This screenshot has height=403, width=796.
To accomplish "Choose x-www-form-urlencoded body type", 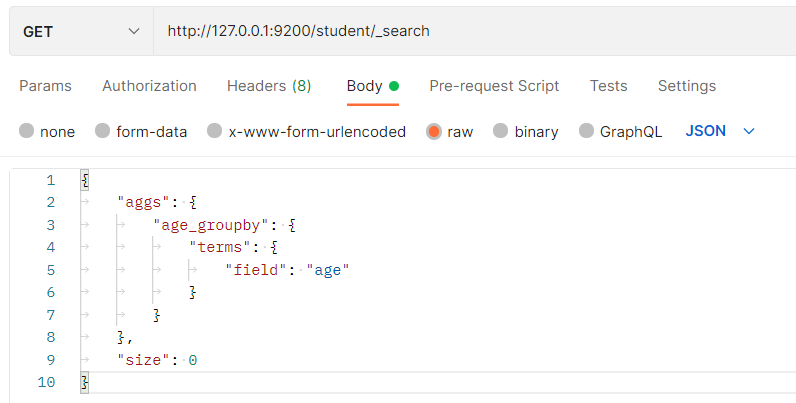I will (x=214, y=131).
